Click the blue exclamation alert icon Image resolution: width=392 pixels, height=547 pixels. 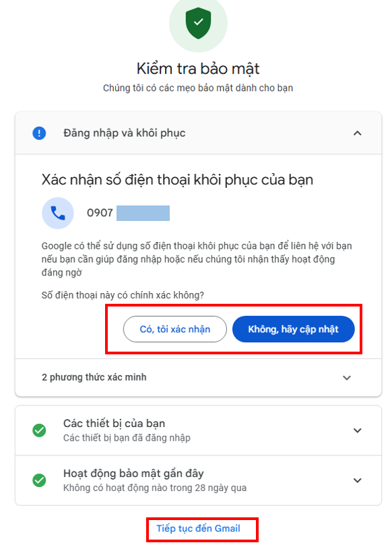coord(39,133)
